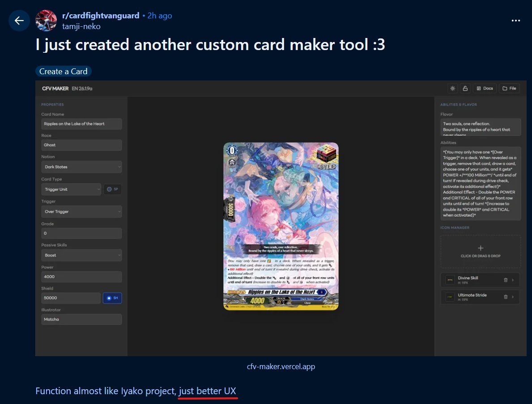Click the Divine Skill icon thumbnail
Image resolution: width=532 pixels, height=404 pixels.
450,280
